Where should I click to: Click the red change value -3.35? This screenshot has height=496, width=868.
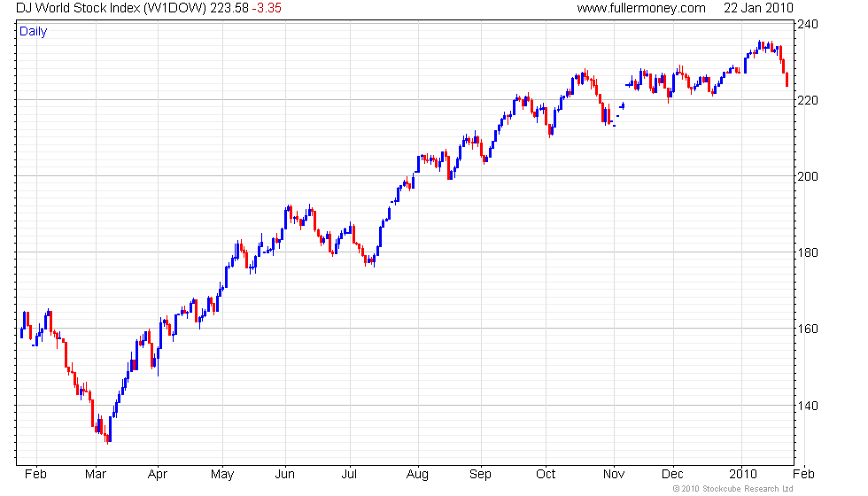click(x=267, y=8)
